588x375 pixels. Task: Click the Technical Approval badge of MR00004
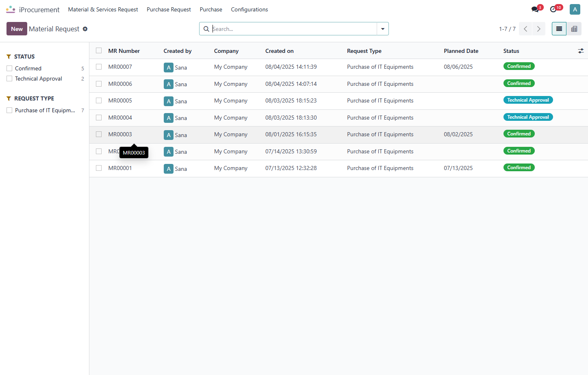click(x=528, y=117)
